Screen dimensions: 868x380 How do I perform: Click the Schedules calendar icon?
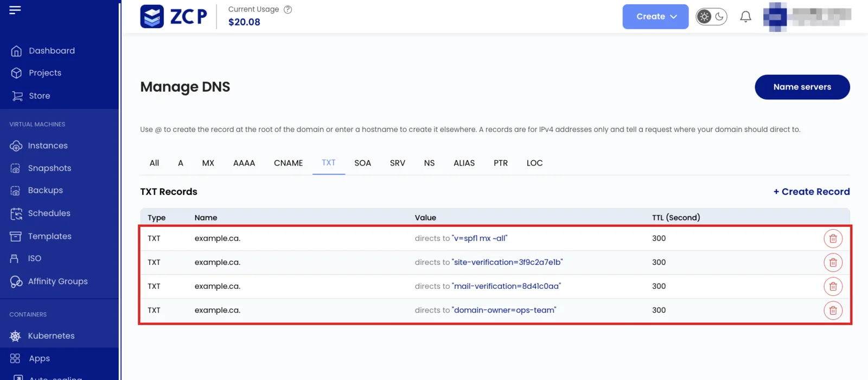[16, 213]
